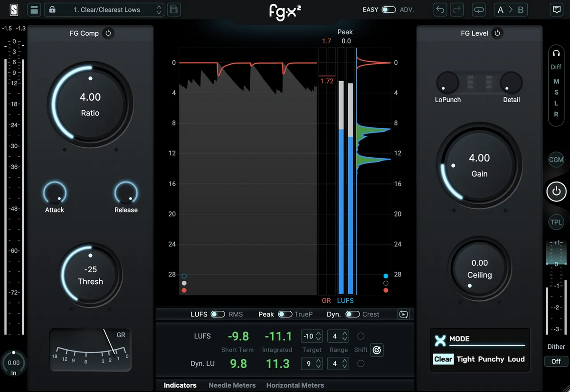The width and height of the screenshot is (570, 392).
Task: Open the preset browser icon
Action: point(34,10)
